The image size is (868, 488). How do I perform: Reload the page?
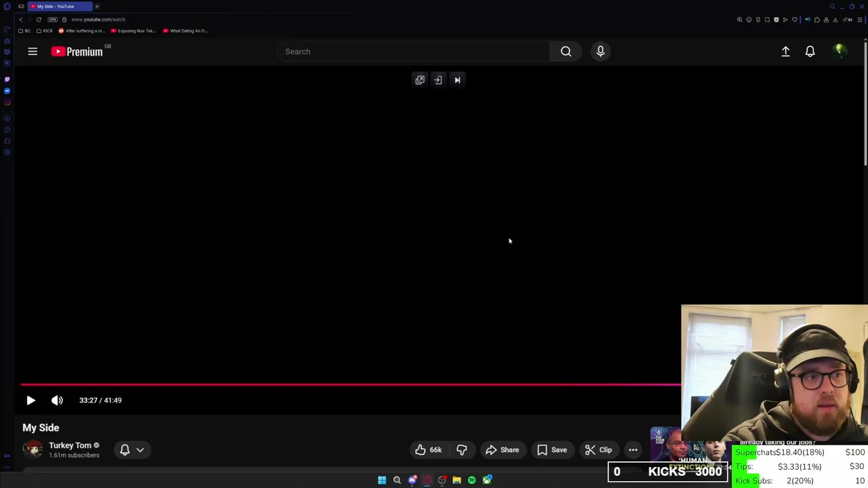(39, 20)
